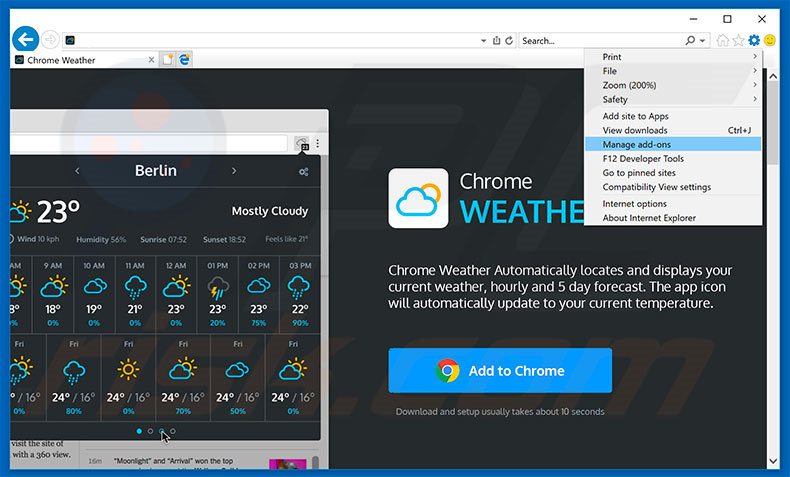The width and height of the screenshot is (790, 477).
Task: Click the page scrollbar up arrow
Action: pos(773,76)
